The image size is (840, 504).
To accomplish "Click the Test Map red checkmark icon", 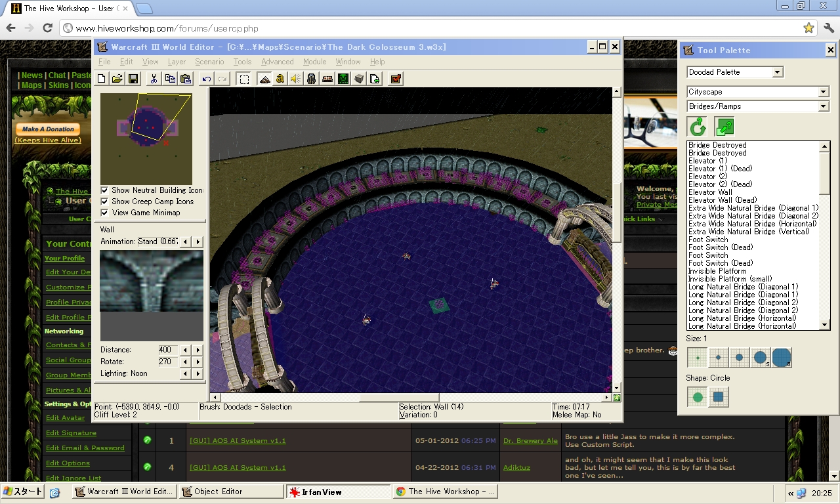I will [x=396, y=79].
